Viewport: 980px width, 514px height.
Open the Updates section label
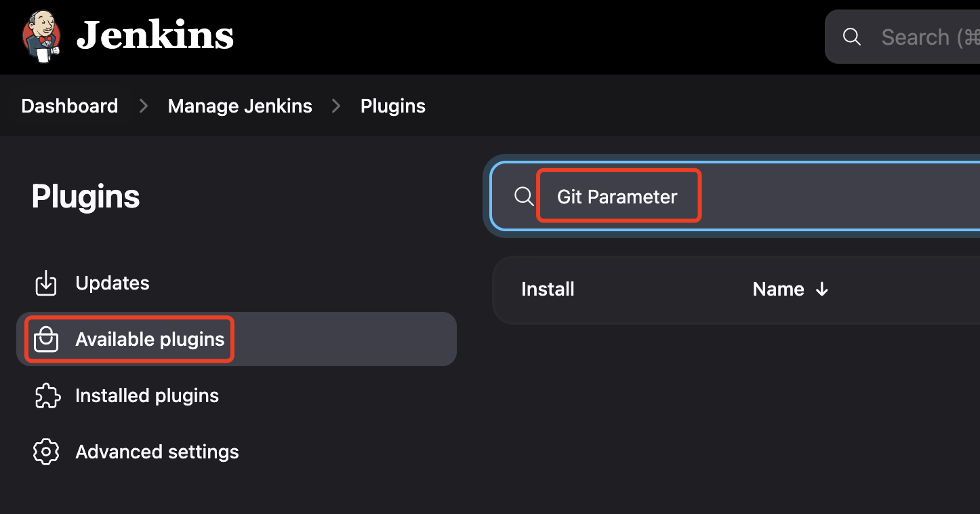[x=113, y=283]
